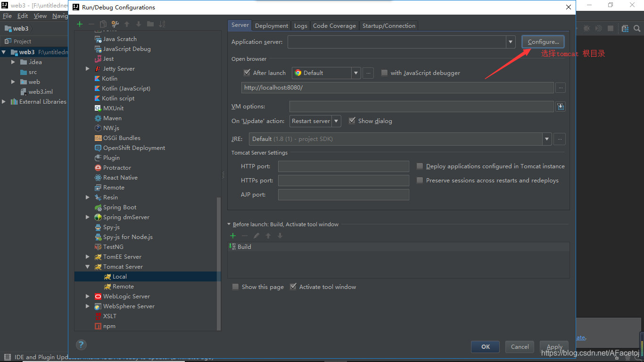Click the pencil edit icon in Before launch toolbar
The width and height of the screenshot is (644, 362).
coord(256,236)
